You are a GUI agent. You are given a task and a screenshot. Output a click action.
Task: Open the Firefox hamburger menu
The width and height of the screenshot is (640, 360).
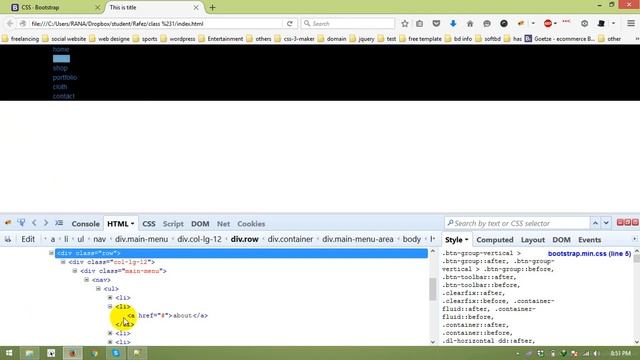point(631,24)
